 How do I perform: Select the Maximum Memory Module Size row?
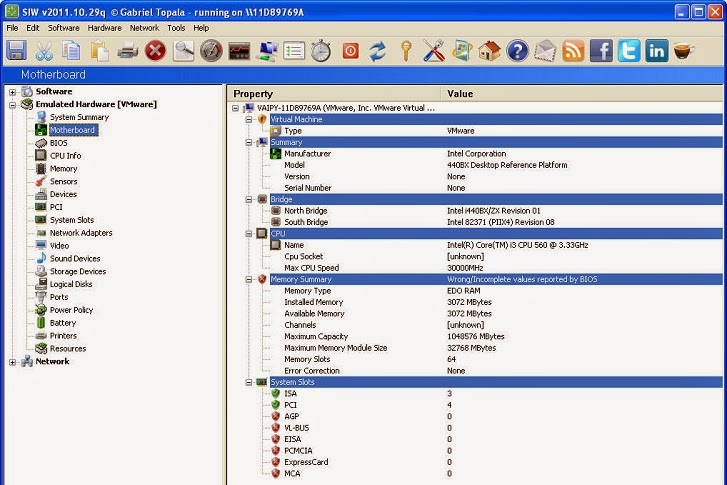coord(496,348)
